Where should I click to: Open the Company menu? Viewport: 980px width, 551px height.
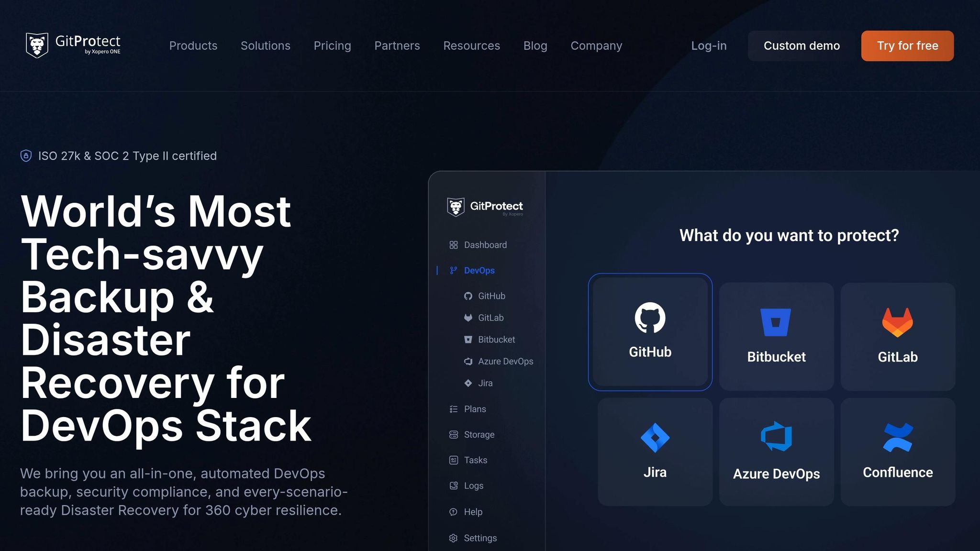pyautogui.click(x=596, y=45)
